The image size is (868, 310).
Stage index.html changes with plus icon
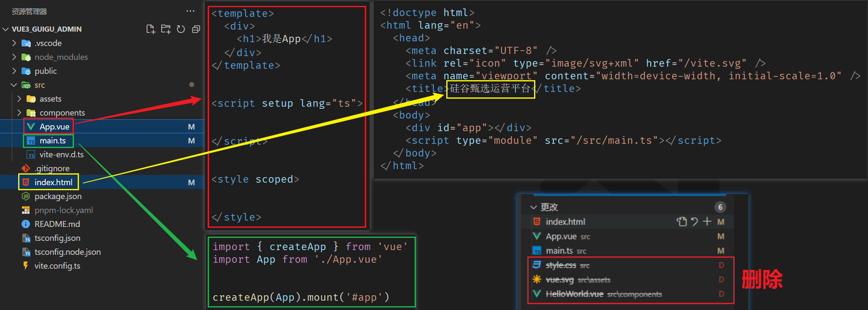pos(707,222)
